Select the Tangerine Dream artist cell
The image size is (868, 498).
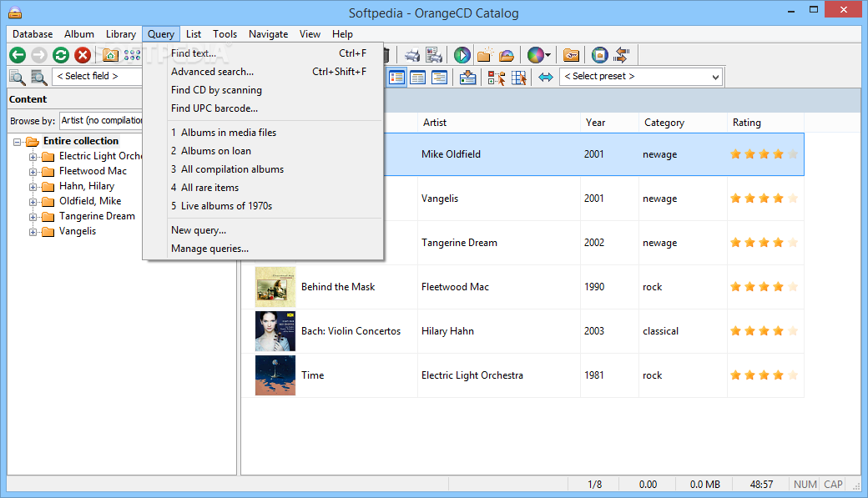pos(498,243)
